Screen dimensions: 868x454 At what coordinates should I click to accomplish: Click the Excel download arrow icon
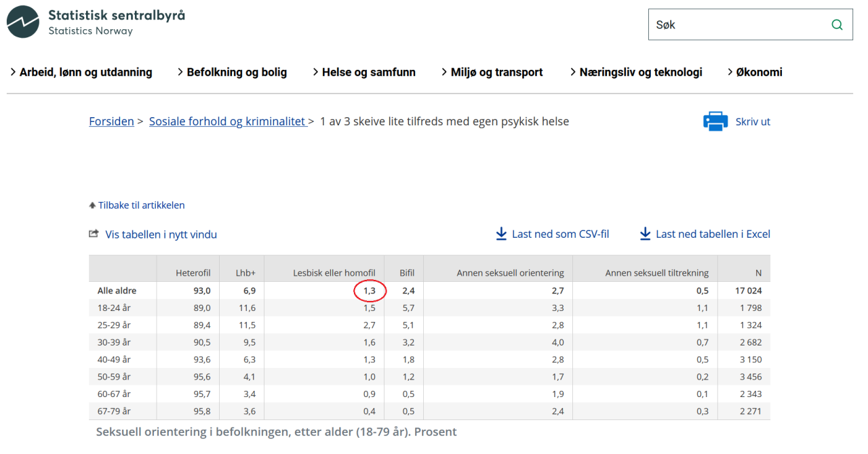(645, 234)
